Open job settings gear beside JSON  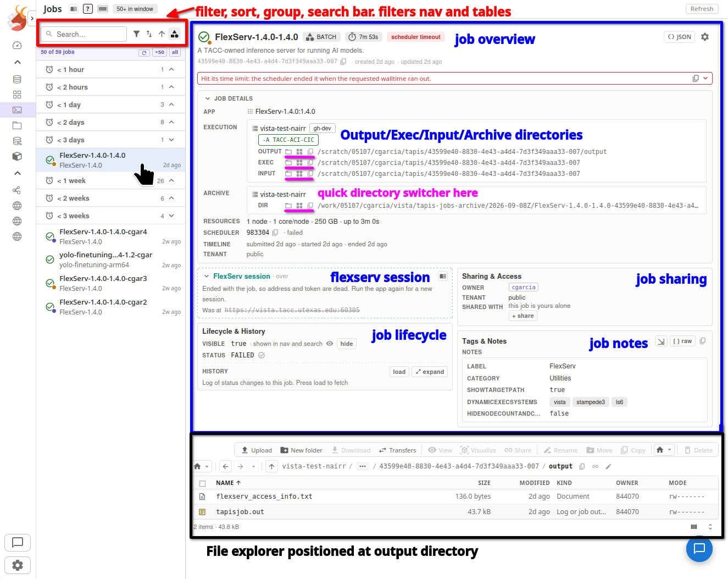(x=705, y=37)
